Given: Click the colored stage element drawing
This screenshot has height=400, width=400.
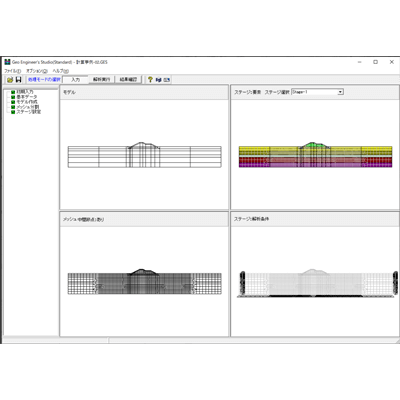Looking at the screenshot, I should click(x=315, y=154).
